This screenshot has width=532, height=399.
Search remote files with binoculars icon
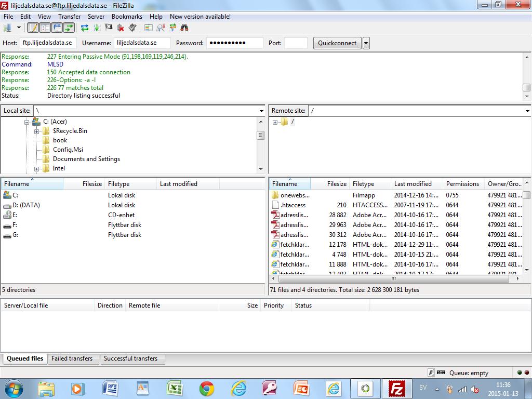coord(184,28)
